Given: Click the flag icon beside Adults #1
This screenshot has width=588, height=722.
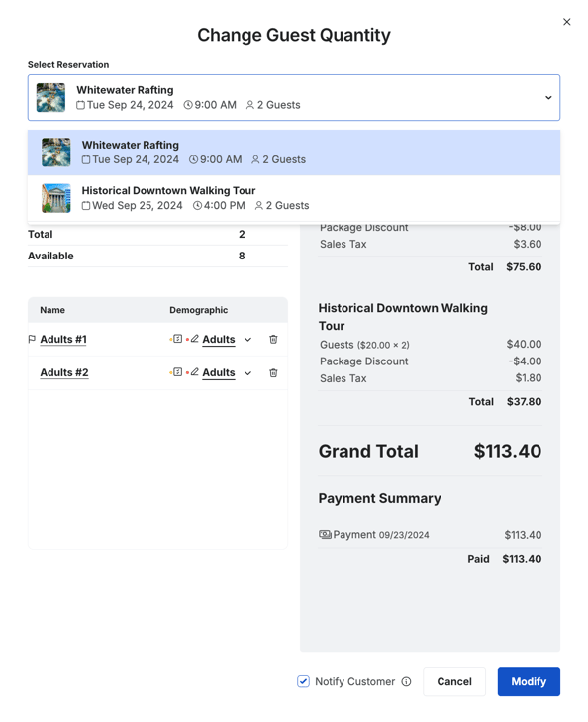Looking at the screenshot, I should click(32, 340).
